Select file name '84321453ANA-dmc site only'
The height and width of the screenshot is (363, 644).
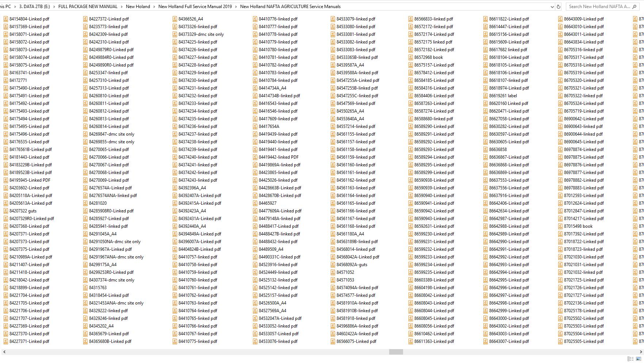coord(116,303)
